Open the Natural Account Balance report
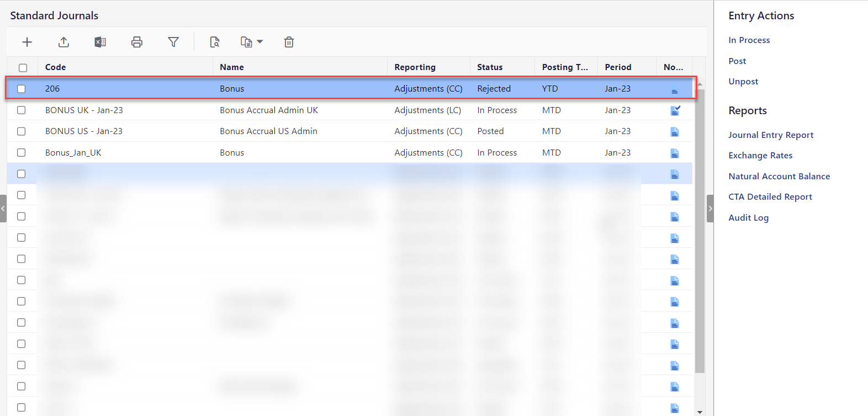This screenshot has height=416, width=868. coord(779,176)
